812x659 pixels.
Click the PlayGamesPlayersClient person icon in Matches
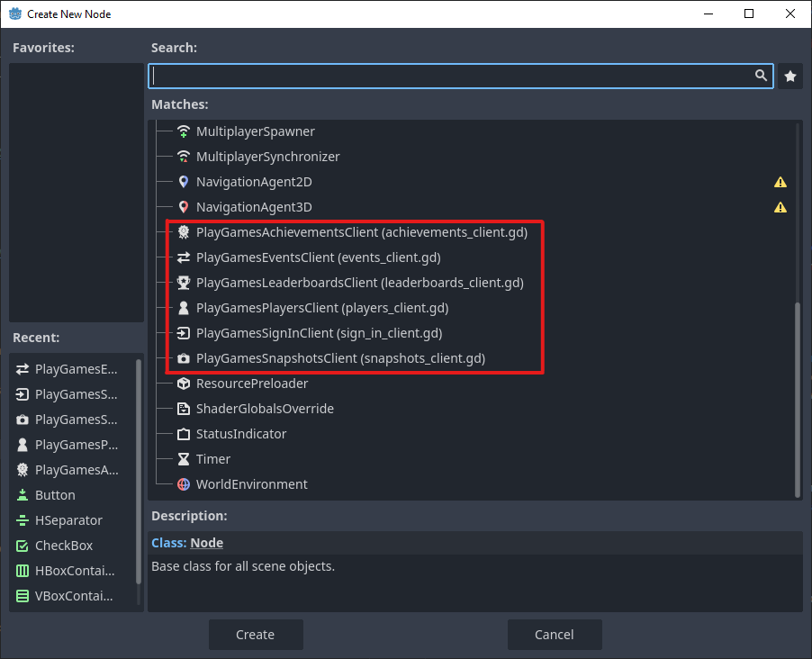pyautogui.click(x=184, y=308)
